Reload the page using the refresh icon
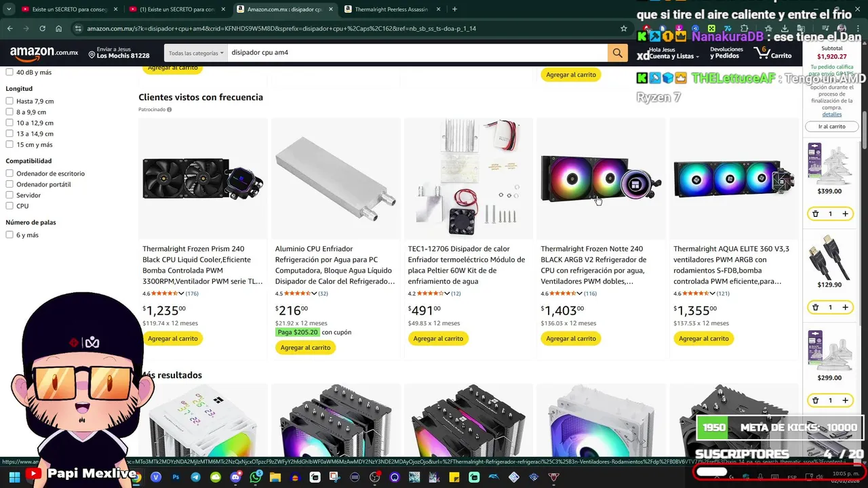Screen dimensions: 868x488 42,28
